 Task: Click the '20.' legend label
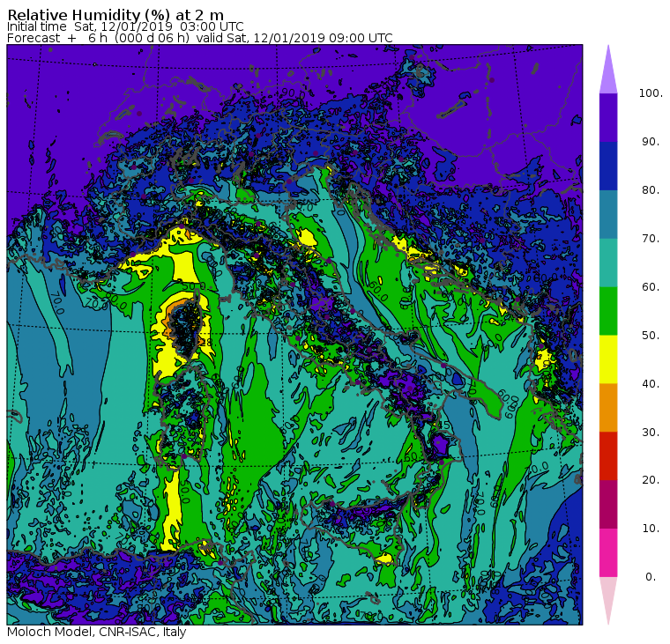(651, 480)
